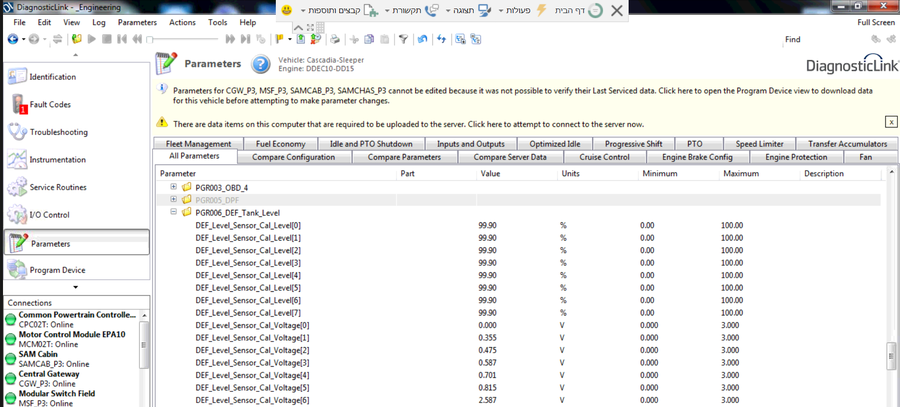Open the Identification panel in sidebar
Screen dimensions: 900x407
point(76,77)
